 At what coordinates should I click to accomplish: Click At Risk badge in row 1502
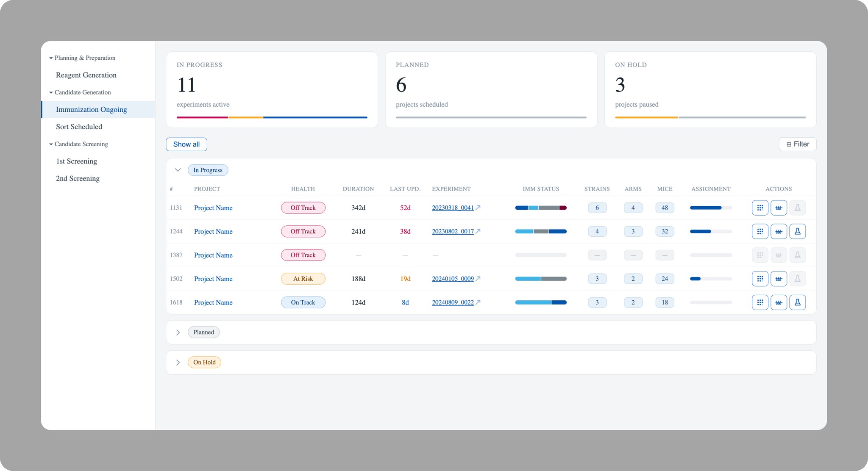tap(303, 279)
